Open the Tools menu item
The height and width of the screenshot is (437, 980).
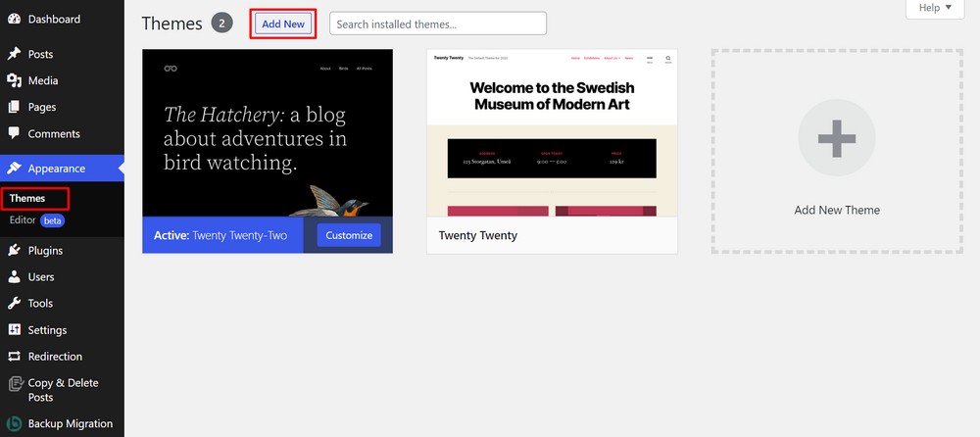click(62, 303)
